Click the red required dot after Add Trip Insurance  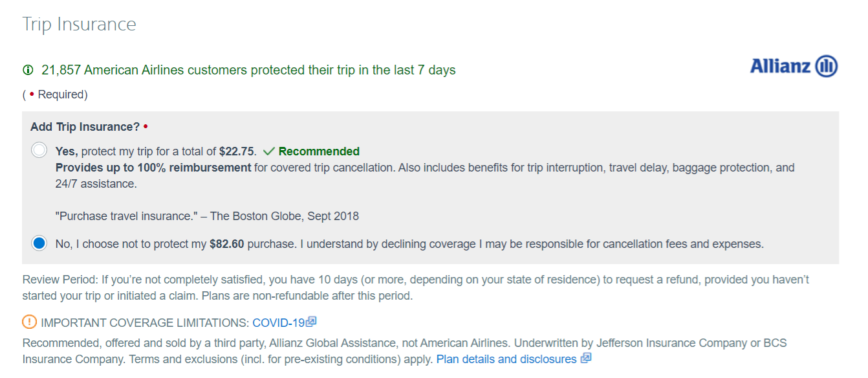coord(146,127)
